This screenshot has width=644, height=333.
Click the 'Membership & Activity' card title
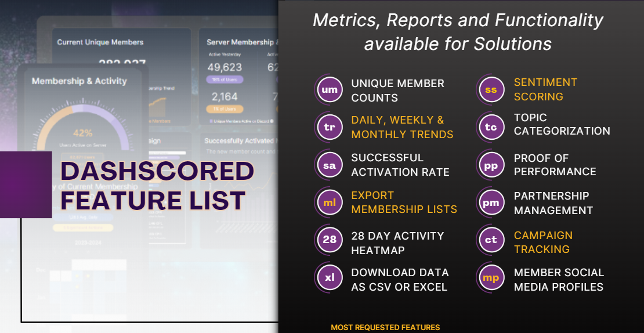click(79, 81)
